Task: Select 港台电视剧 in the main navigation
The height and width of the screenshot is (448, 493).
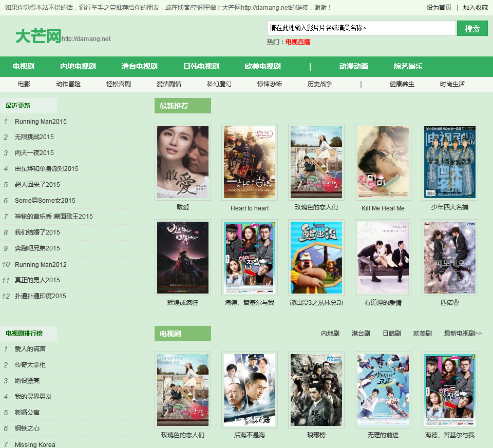Action: click(x=140, y=66)
